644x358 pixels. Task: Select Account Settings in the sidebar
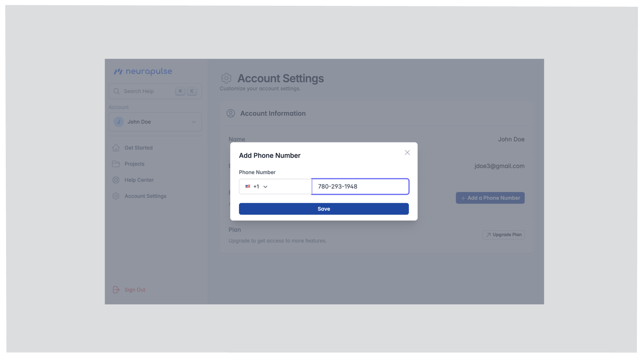145,196
